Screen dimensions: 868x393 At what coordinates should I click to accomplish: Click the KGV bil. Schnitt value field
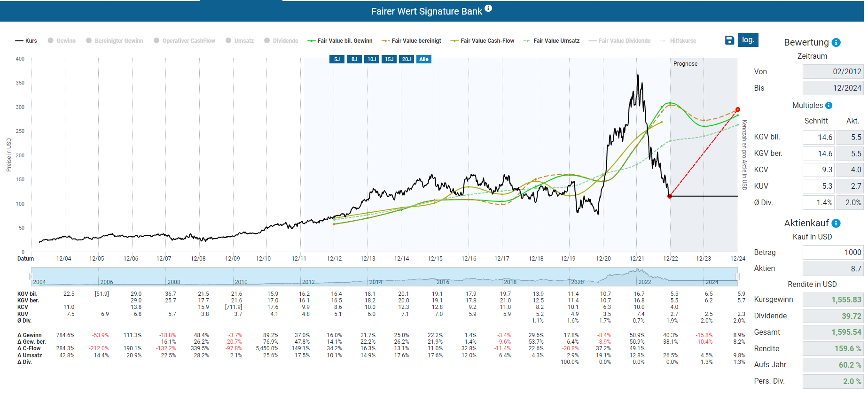(818, 137)
